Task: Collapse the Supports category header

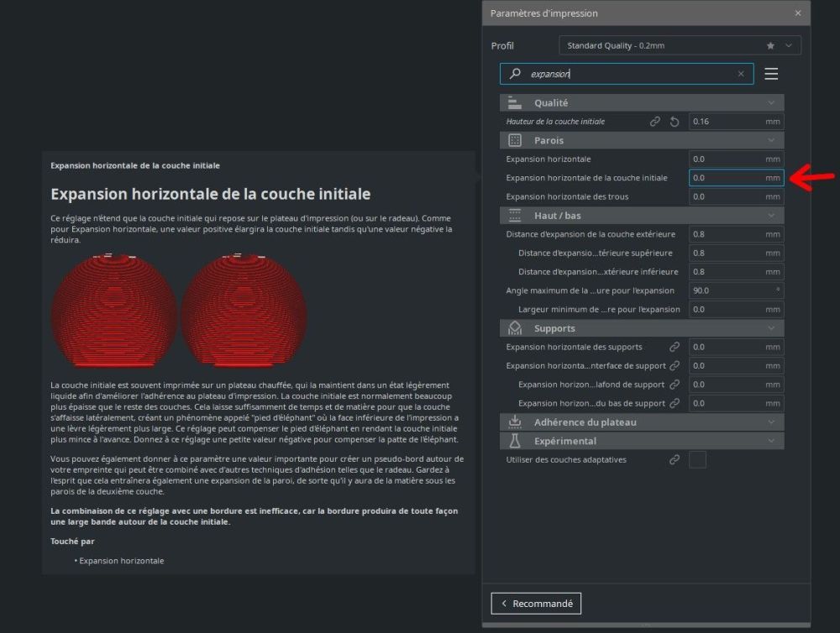Action: pyautogui.click(x=642, y=328)
